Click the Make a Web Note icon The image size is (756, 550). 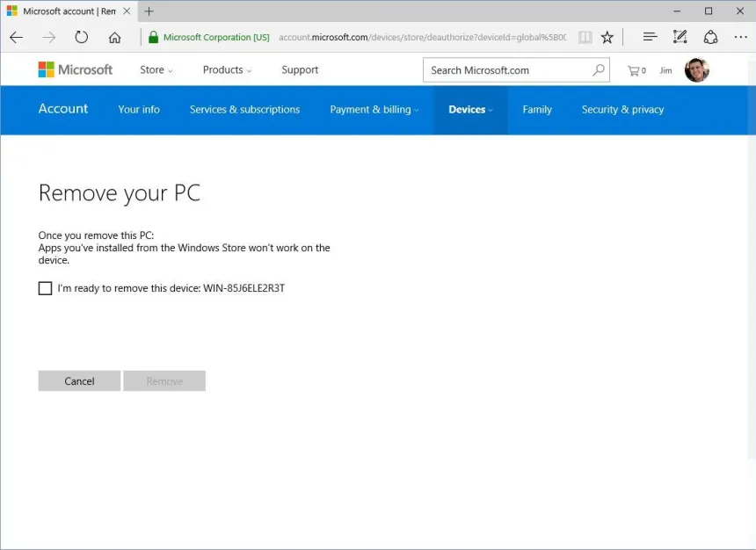(x=680, y=37)
